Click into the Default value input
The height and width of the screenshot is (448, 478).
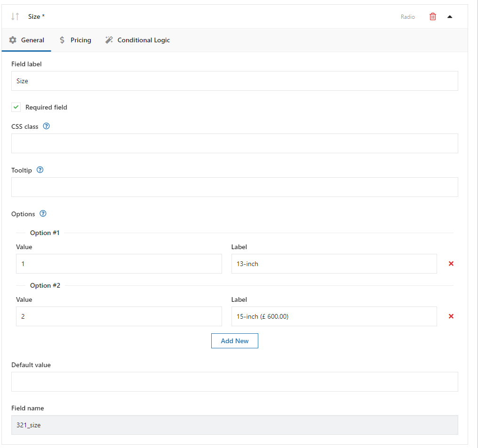[x=234, y=382]
